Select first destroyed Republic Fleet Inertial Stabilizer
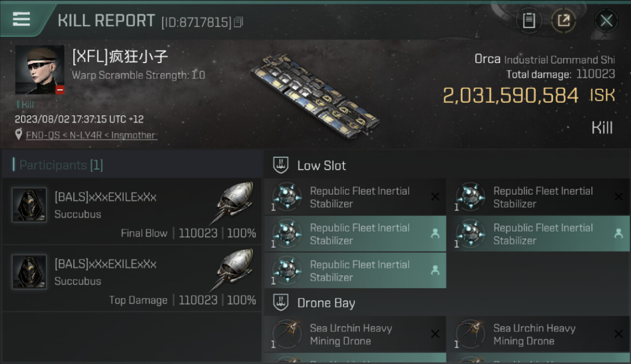The width and height of the screenshot is (631, 364). (355, 197)
